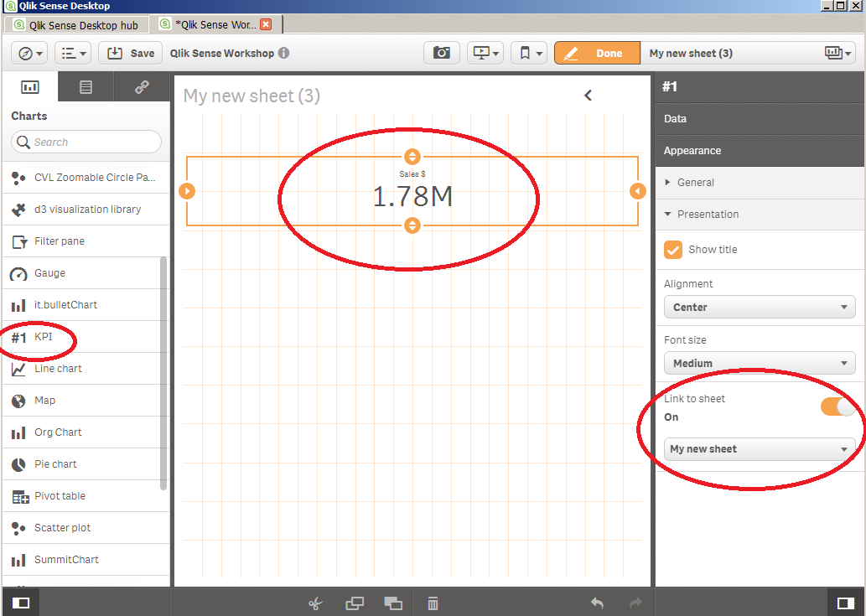
Task: Copy the selected object
Action: point(355,603)
